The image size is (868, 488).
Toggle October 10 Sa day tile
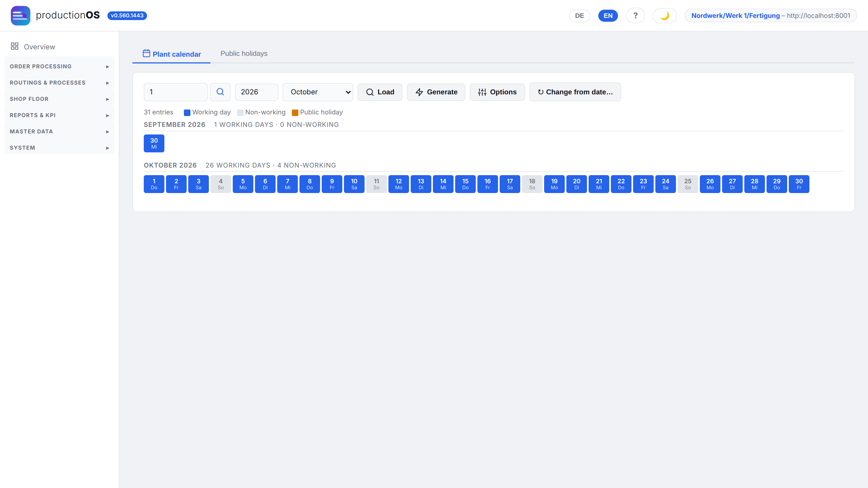(x=354, y=184)
